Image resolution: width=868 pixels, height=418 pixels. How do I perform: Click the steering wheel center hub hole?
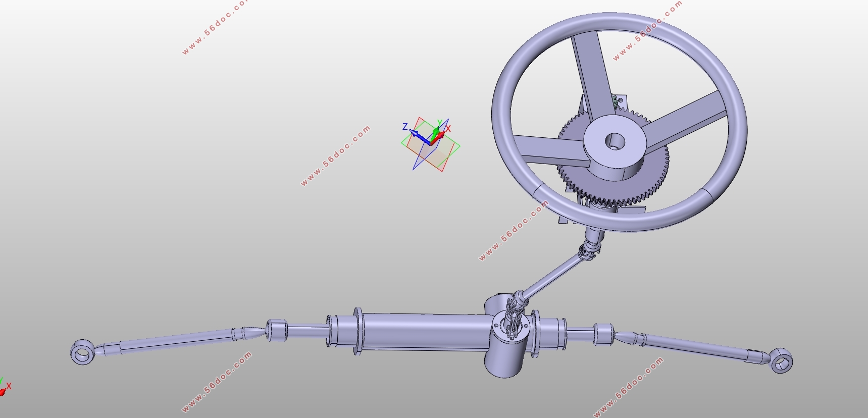point(615,141)
